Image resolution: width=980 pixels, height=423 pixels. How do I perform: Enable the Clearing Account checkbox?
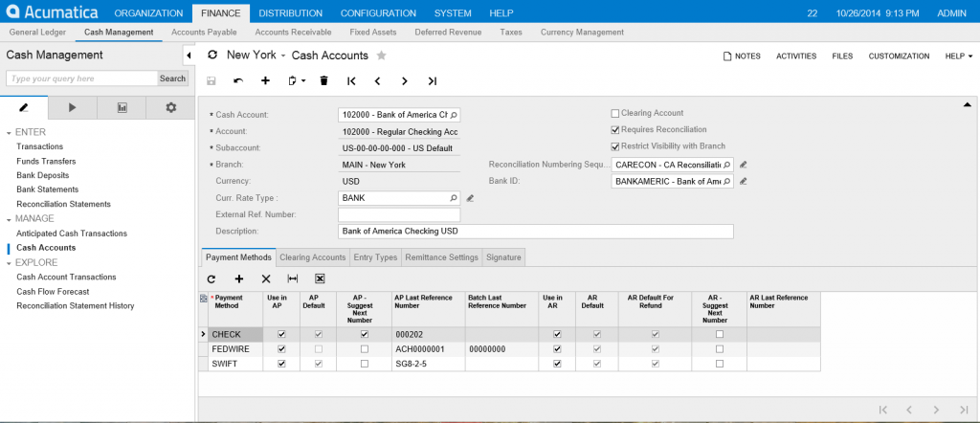[615, 113]
